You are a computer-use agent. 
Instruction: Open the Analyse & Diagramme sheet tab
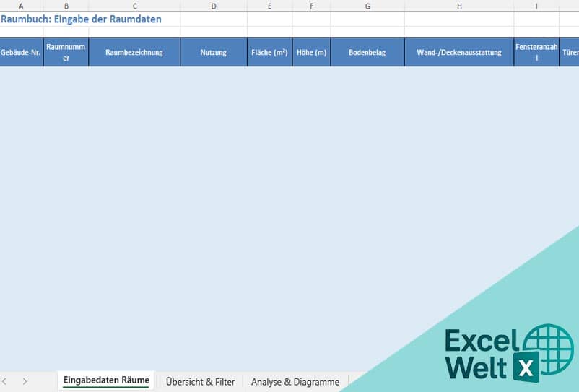(295, 382)
